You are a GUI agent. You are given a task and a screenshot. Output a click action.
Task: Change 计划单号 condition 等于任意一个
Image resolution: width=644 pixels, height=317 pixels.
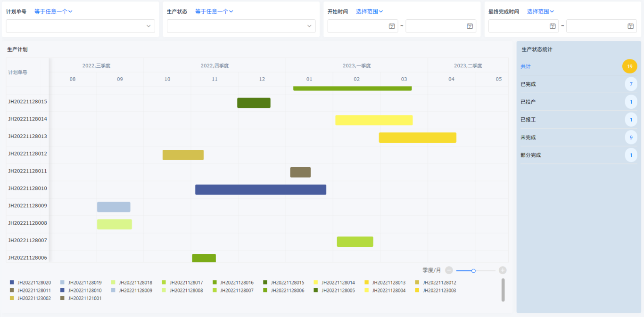tap(53, 11)
